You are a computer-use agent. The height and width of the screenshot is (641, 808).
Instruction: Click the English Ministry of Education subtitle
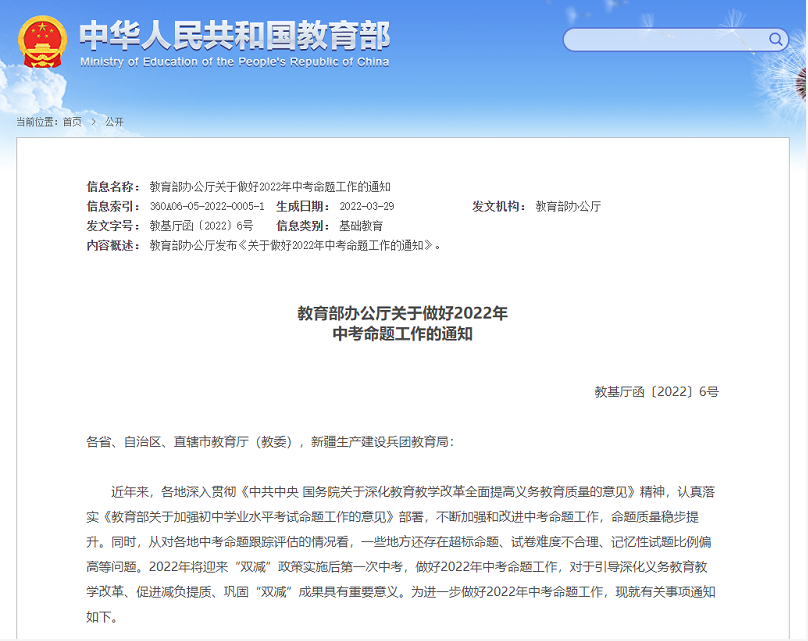point(234,62)
